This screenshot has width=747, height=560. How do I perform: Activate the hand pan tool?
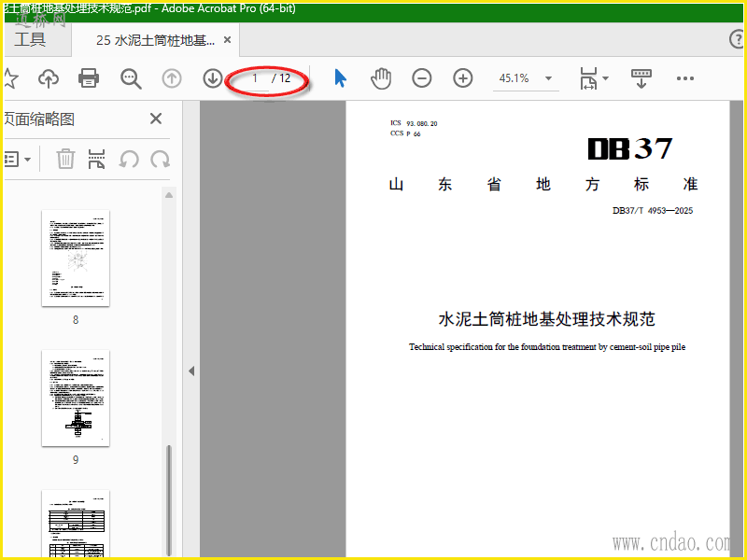click(x=381, y=78)
